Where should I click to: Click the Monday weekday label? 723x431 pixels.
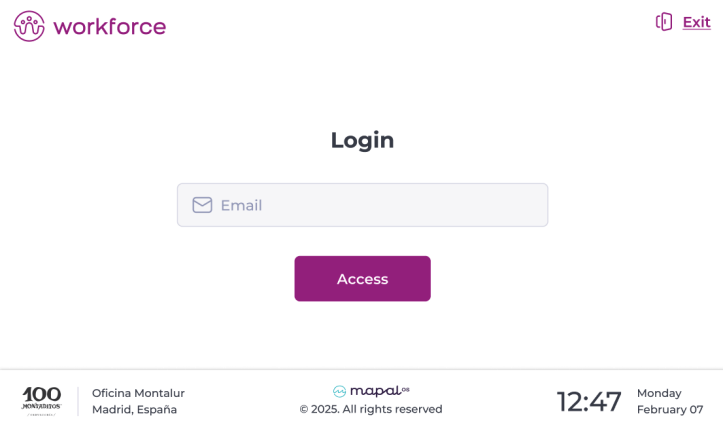click(659, 393)
